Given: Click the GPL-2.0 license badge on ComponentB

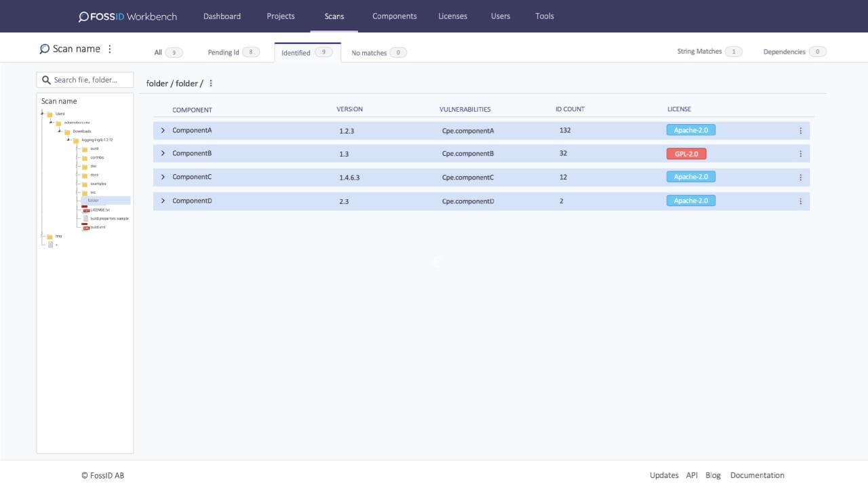Looking at the screenshot, I should pyautogui.click(x=686, y=154).
